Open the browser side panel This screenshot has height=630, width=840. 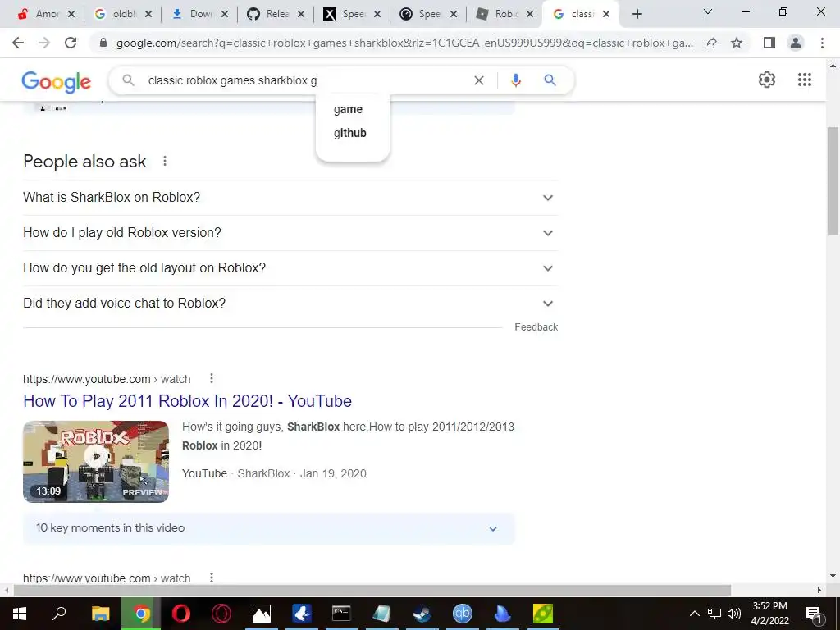pyautogui.click(x=769, y=43)
